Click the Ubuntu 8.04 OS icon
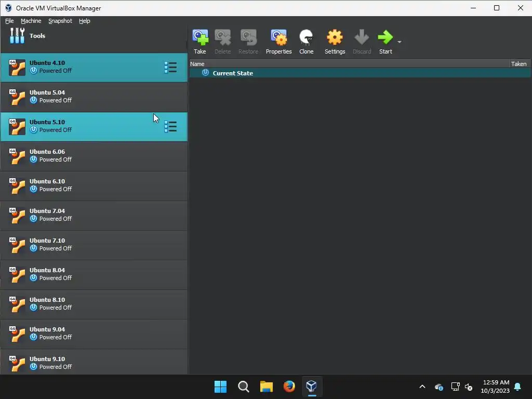Image resolution: width=532 pixels, height=399 pixels. [17, 274]
